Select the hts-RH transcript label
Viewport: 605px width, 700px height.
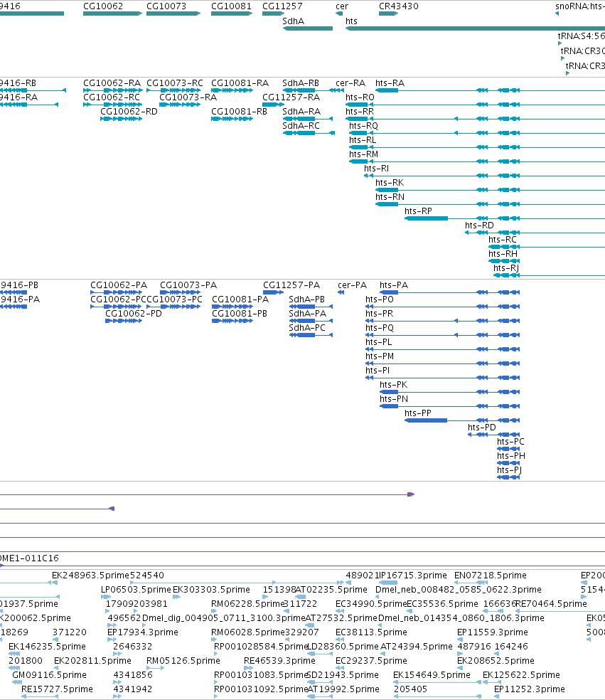[x=503, y=255]
